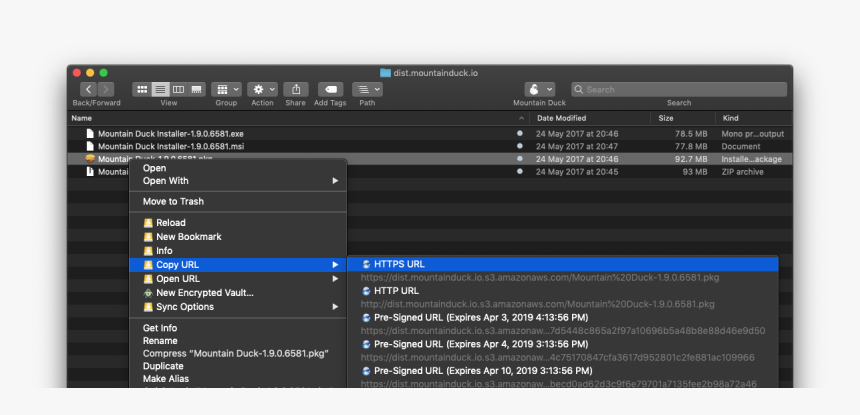860x415 pixels.
Task: Sort by the Size column header
Action: pyautogui.click(x=666, y=118)
